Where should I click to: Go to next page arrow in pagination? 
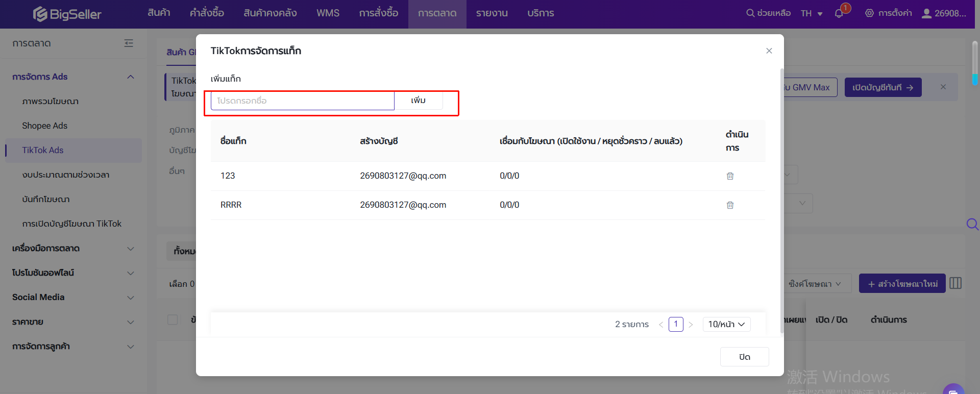[x=691, y=325]
